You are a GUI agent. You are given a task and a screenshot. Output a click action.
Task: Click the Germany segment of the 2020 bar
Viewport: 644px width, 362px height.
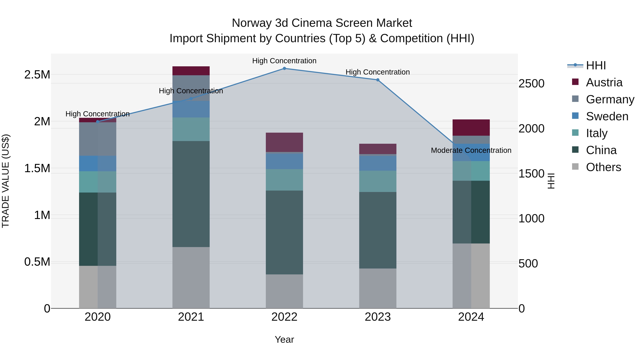pyautogui.click(x=98, y=139)
